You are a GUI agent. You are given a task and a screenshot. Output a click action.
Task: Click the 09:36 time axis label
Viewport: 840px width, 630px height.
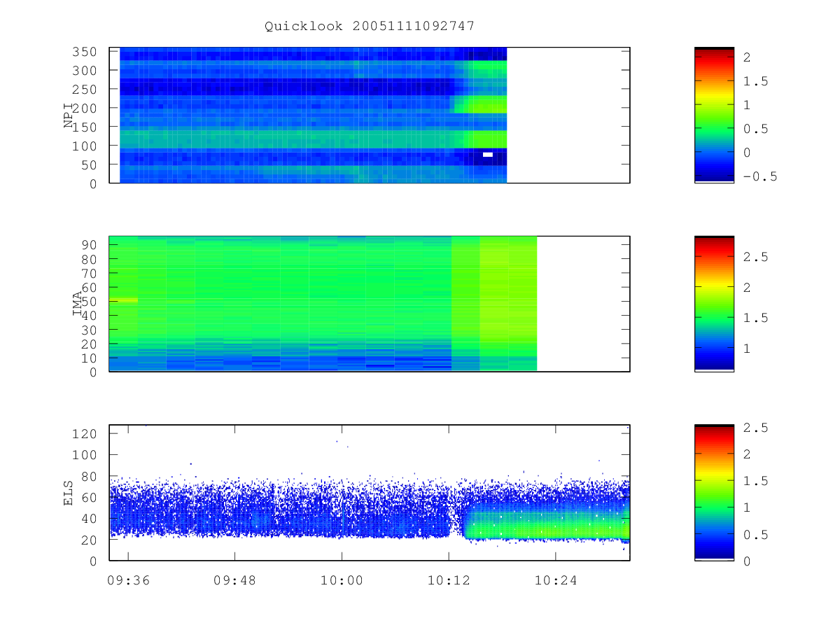tap(128, 580)
